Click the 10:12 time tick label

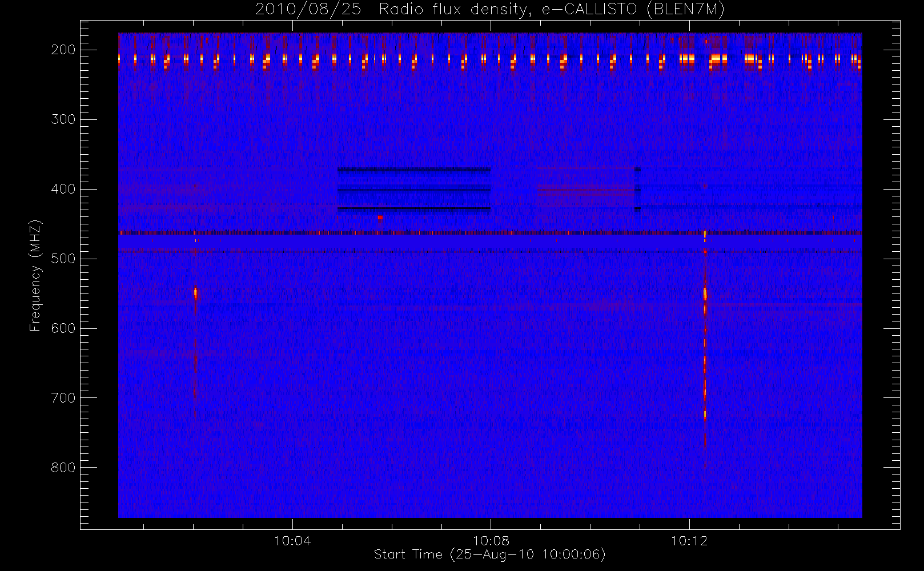tap(689, 541)
